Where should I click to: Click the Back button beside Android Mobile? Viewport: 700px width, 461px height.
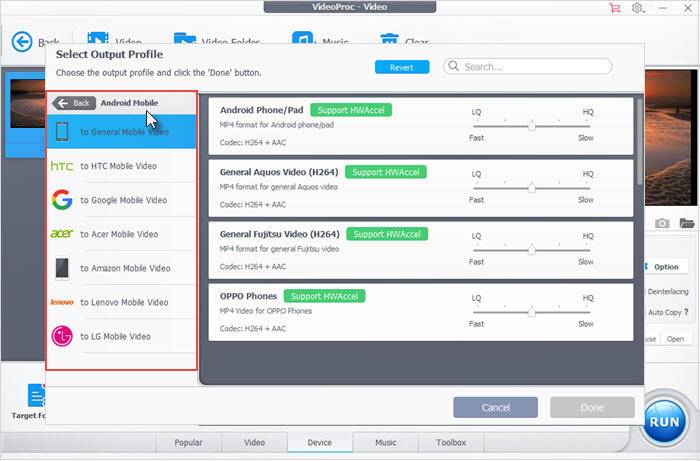pos(74,103)
